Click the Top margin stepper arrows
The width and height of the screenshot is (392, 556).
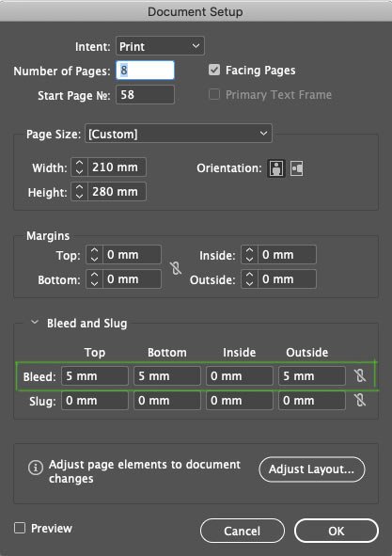coord(94,255)
